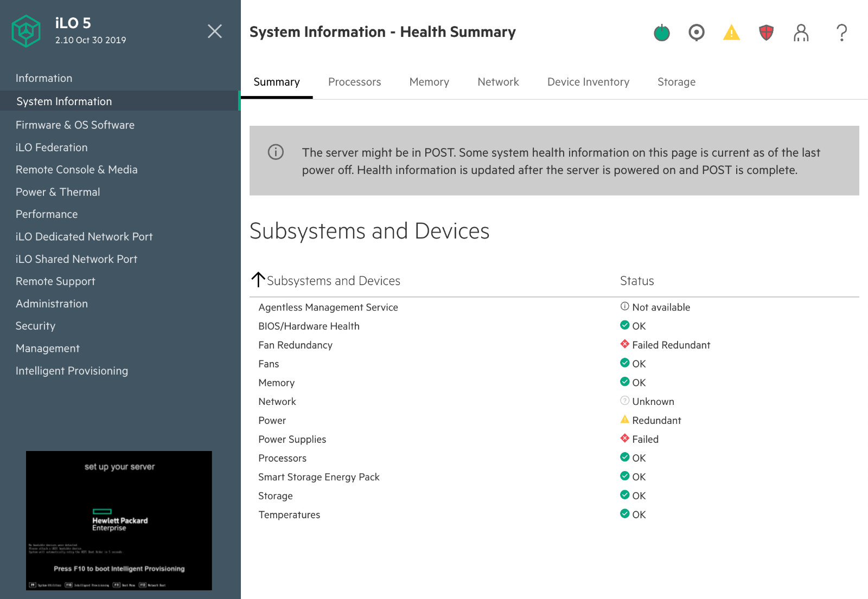868x599 pixels.
Task: Go to the Storage tab
Action: coord(676,82)
